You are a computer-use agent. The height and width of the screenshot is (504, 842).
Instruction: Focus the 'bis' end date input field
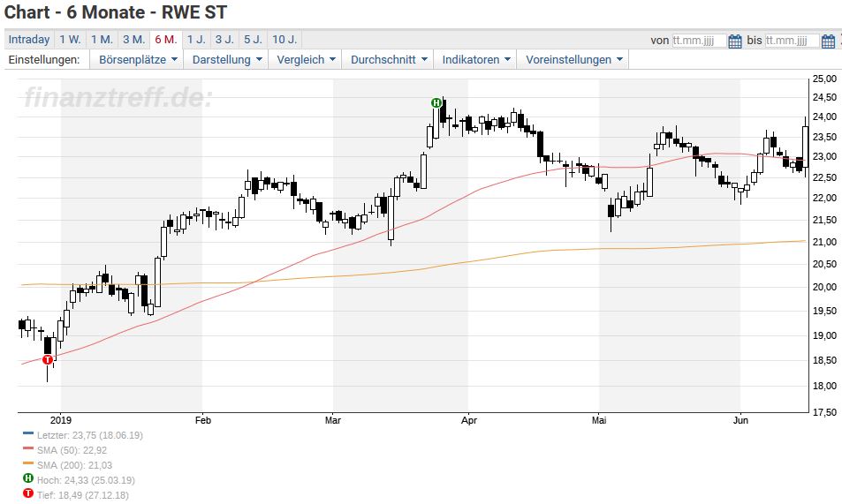coord(792,41)
